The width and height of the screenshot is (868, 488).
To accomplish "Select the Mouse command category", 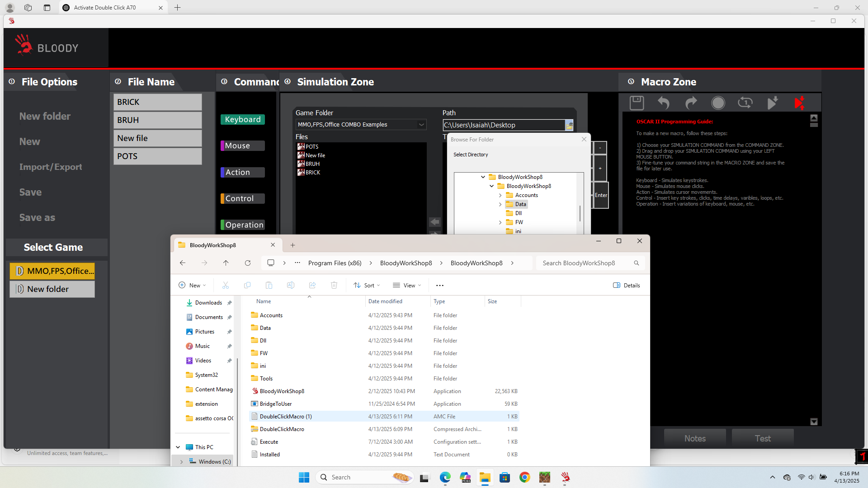I will [x=243, y=145].
